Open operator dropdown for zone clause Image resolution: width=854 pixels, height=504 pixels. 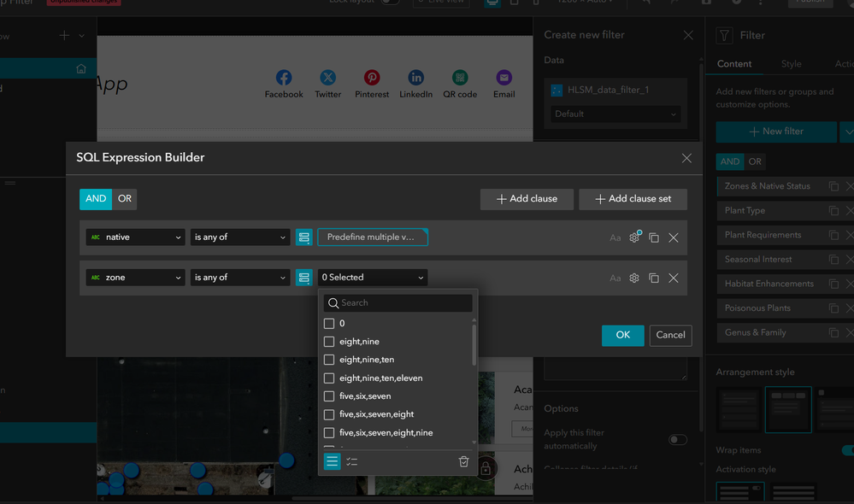click(x=239, y=278)
